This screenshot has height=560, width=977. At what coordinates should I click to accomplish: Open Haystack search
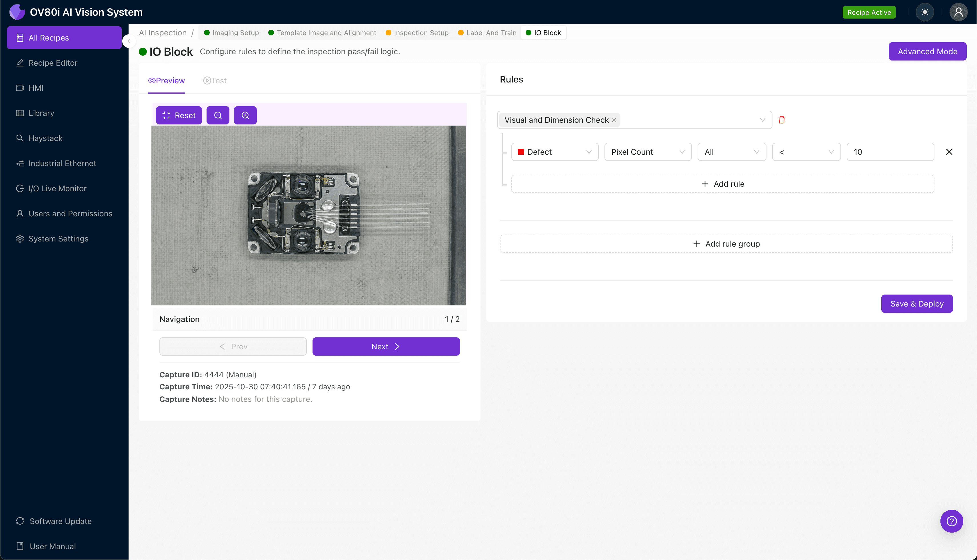click(x=45, y=138)
